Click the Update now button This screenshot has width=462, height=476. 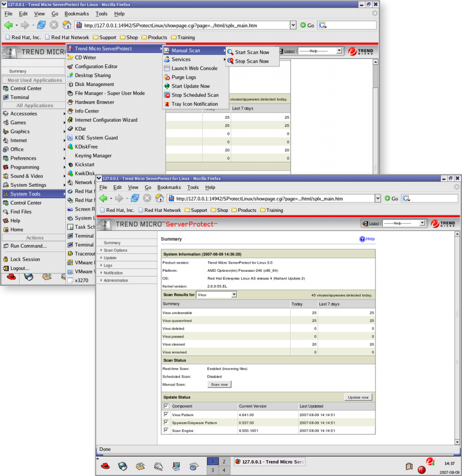click(358, 397)
